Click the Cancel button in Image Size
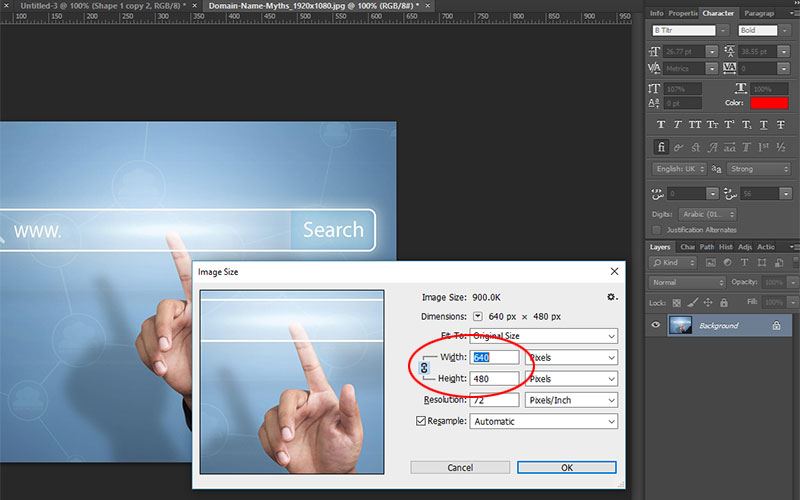The height and width of the screenshot is (500, 800). (460, 467)
